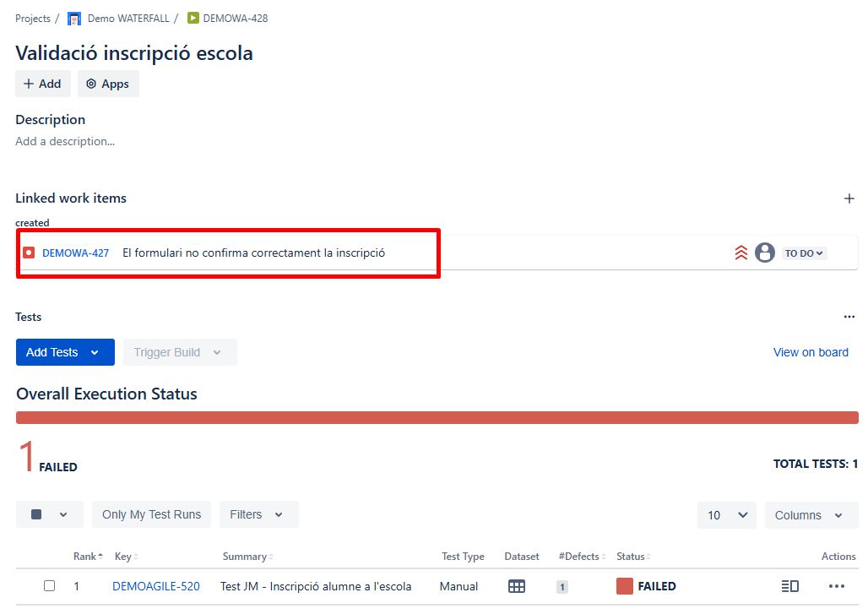Screen dimensions: 868x614
Task: Tick the checkbox for test row DEMOAGILE-520
Action: coord(49,586)
